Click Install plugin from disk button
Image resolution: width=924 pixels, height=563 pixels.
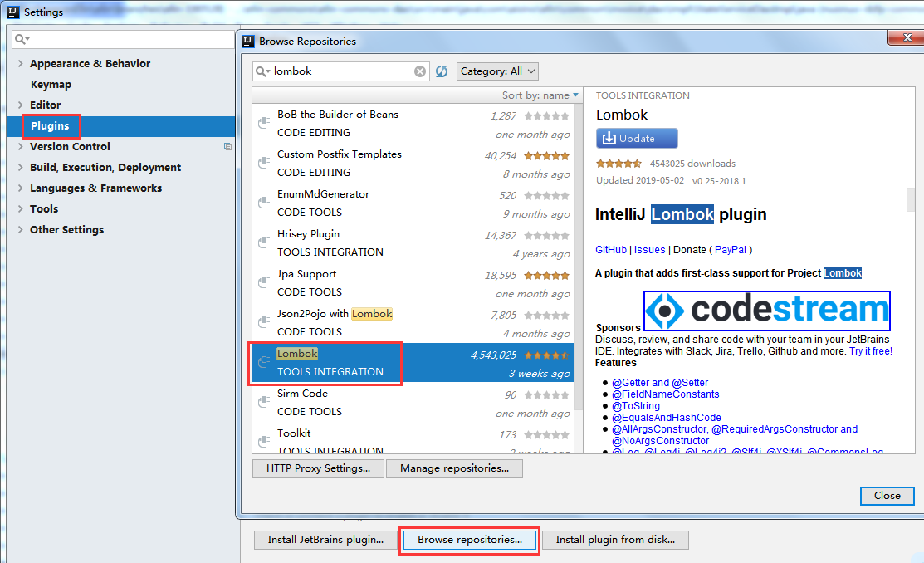pos(615,540)
